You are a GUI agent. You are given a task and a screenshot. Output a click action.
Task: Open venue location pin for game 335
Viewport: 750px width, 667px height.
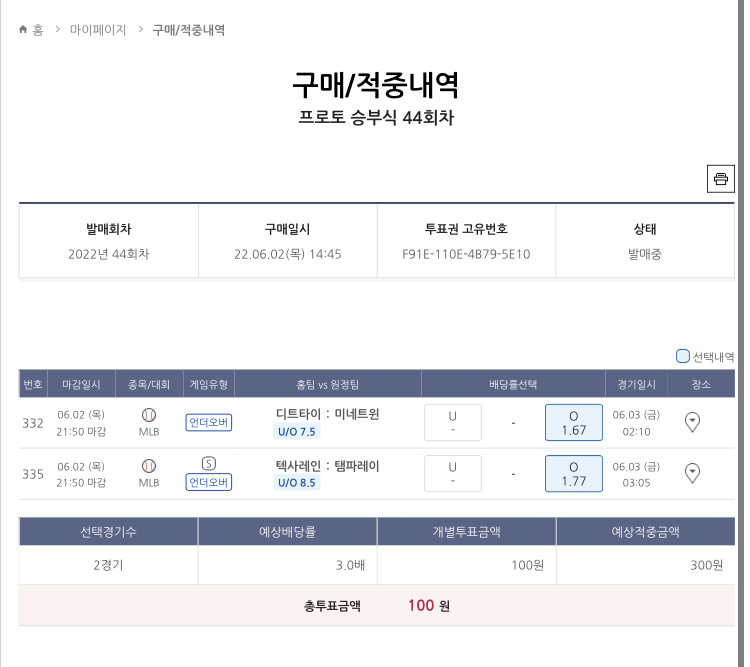pyautogui.click(x=692, y=473)
